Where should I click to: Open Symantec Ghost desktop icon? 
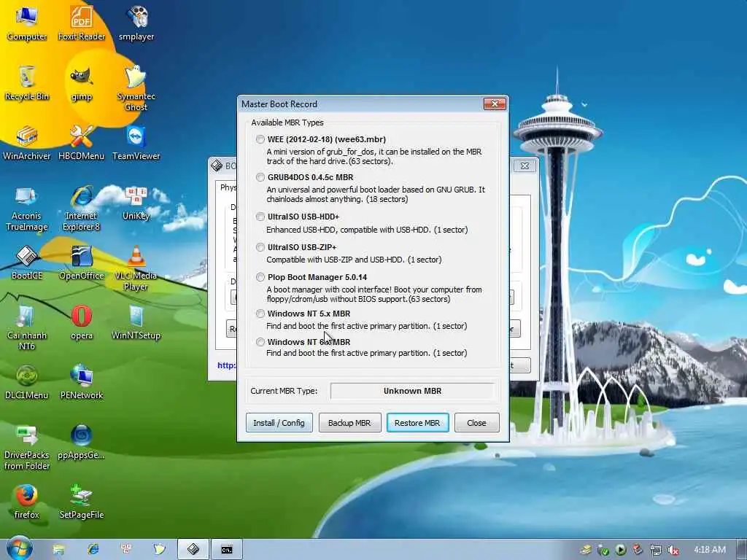(136, 88)
